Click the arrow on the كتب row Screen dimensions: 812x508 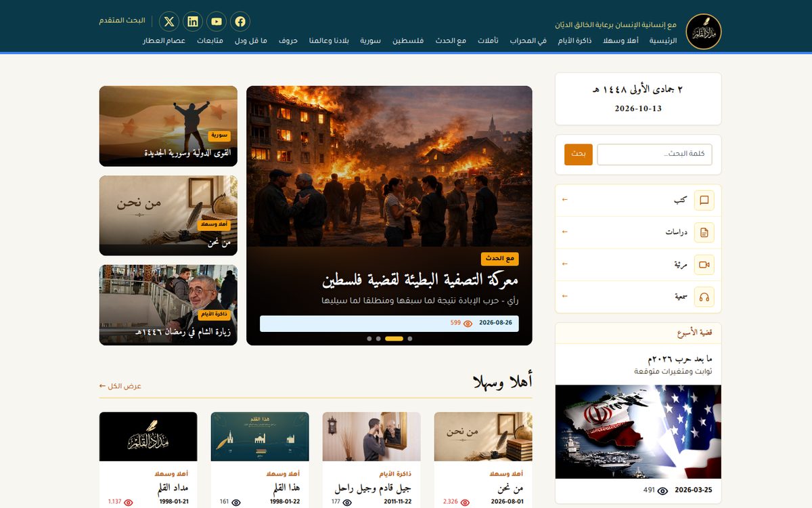tap(565, 200)
